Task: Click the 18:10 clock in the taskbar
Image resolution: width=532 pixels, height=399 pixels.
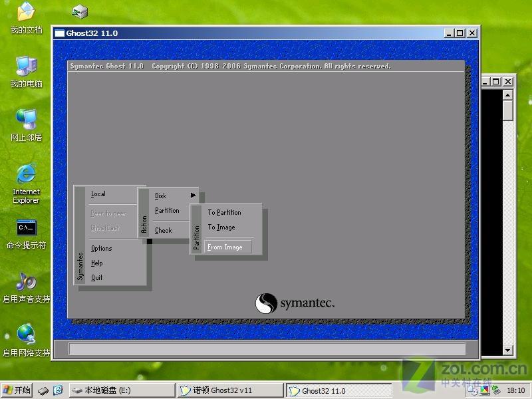Action: click(516, 390)
